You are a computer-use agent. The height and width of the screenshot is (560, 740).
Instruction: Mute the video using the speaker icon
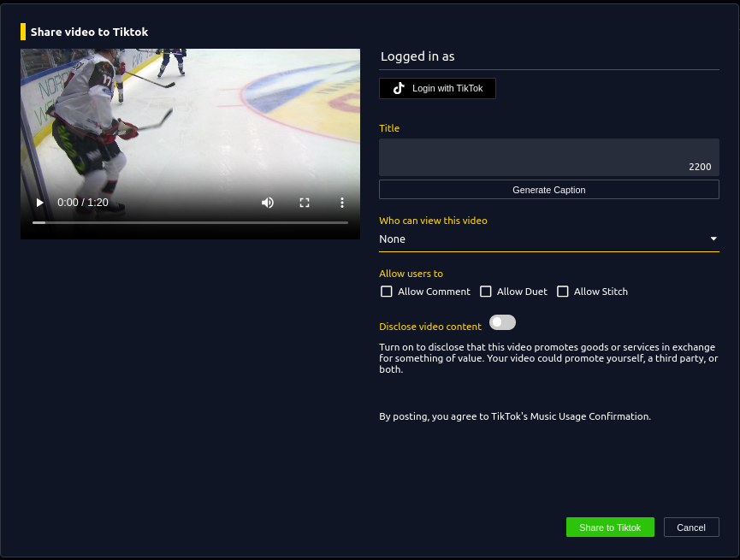pos(268,203)
